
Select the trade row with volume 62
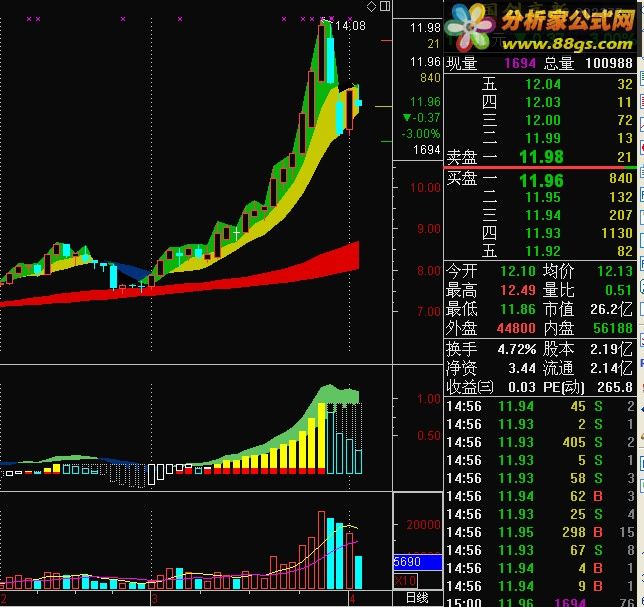coord(540,497)
